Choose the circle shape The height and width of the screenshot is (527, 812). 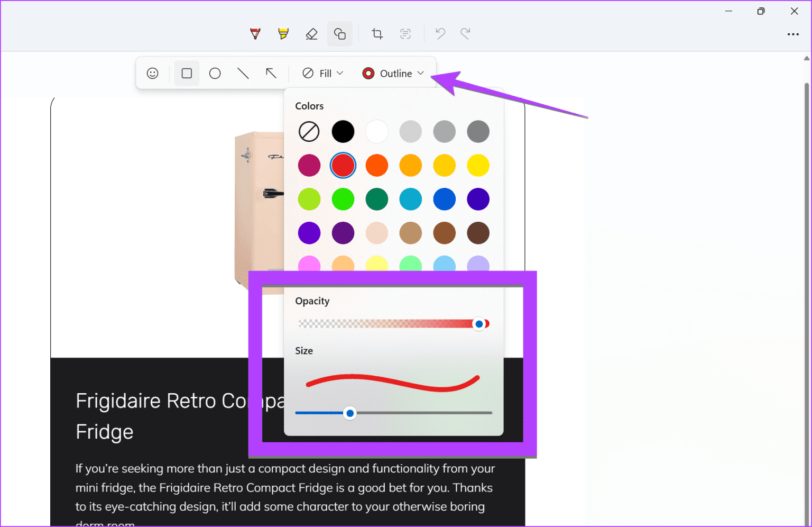tap(215, 74)
